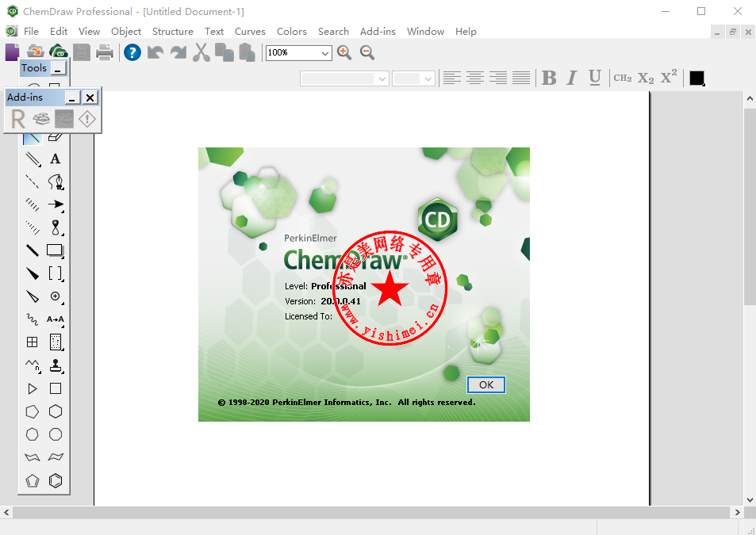Select the Dashed bond tool
756x535 pixels.
(x=33, y=182)
